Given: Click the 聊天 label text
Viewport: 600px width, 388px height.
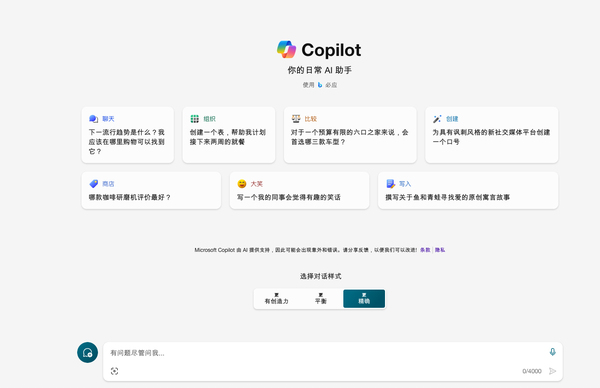Looking at the screenshot, I should pos(108,119).
